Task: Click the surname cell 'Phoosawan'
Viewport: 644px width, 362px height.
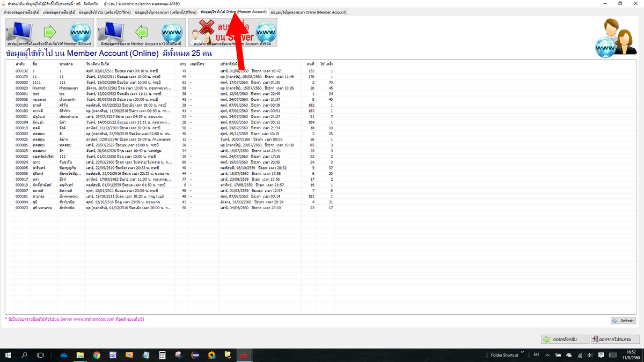Action: pyautogui.click(x=69, y=88)
